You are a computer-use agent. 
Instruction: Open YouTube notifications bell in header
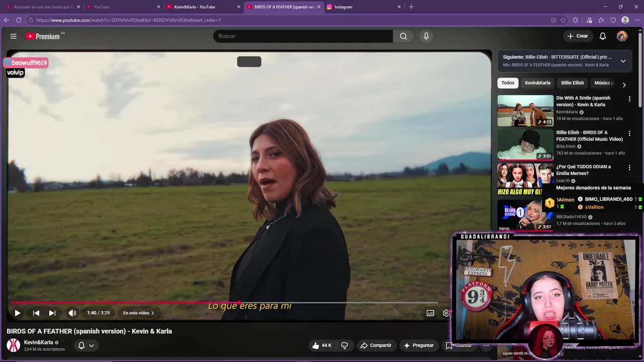click(x=603, y=36)
